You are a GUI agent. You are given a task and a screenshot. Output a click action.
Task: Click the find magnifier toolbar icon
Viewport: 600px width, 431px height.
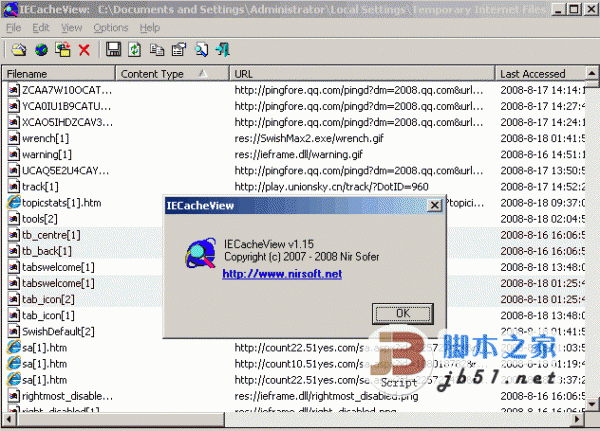tap(201, 50)
